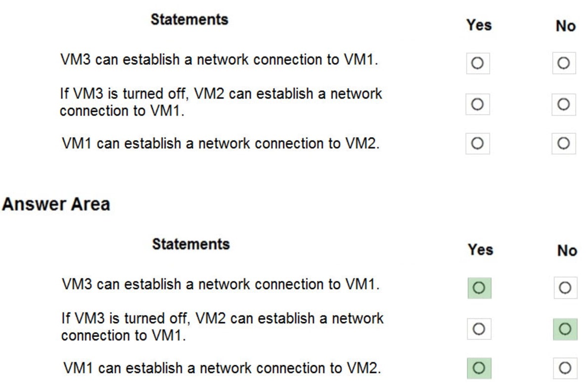
Task: Select Yes for 'VM3 can establish' in top question
Action: [478, 63]
